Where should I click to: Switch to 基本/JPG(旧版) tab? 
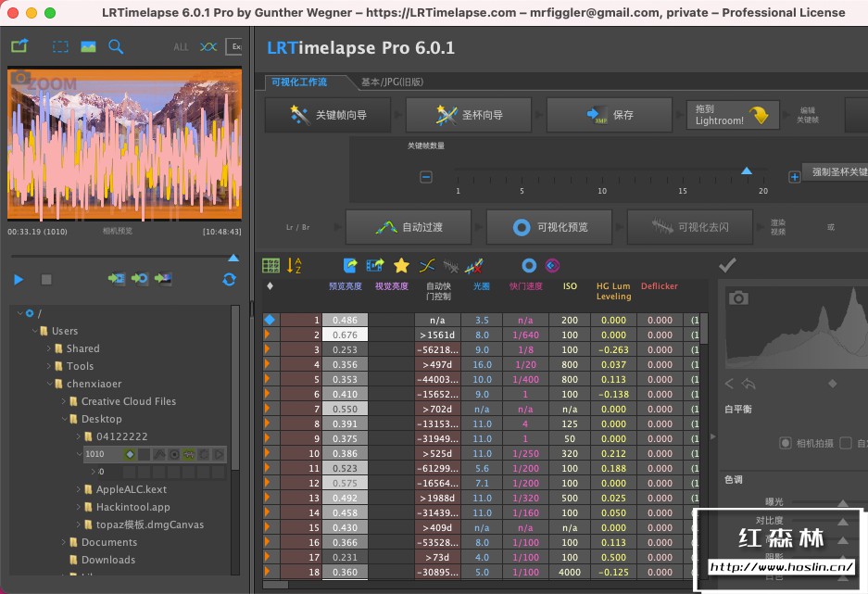coord(392,82)
